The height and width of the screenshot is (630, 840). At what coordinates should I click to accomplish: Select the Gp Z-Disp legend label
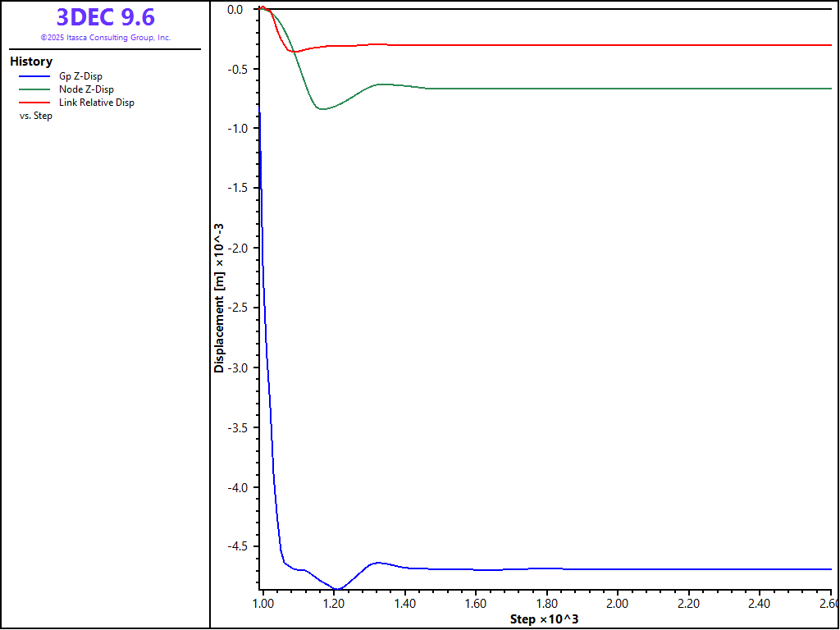pyautogui.click(x=80, y=76)
